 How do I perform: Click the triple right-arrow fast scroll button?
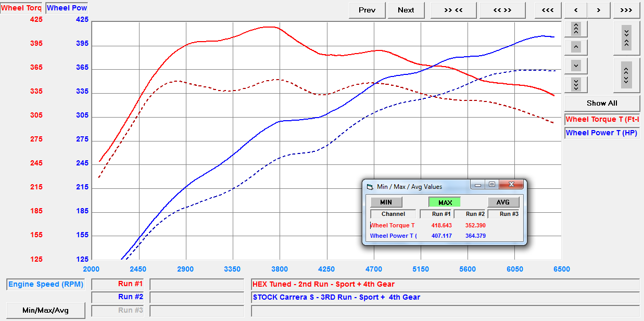[x=626, y=10]
